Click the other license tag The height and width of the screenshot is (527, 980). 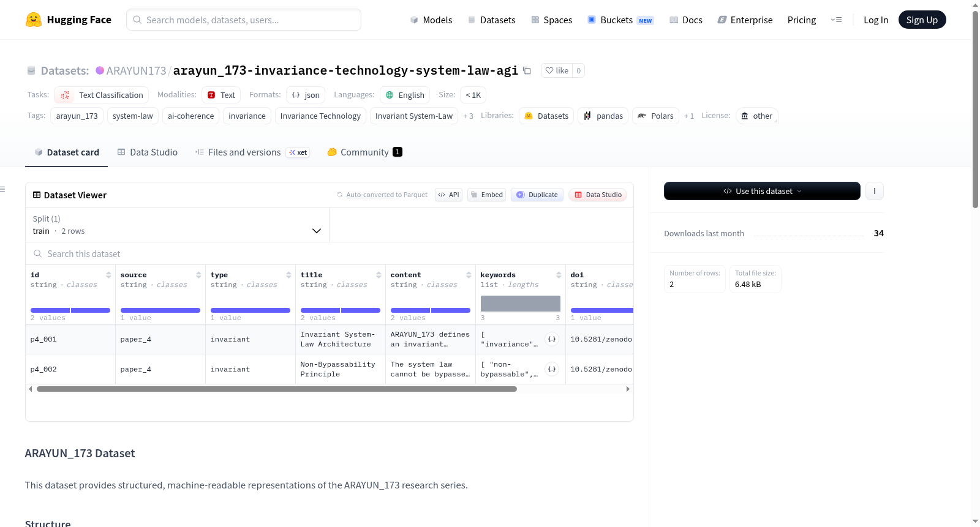point(757,116)
